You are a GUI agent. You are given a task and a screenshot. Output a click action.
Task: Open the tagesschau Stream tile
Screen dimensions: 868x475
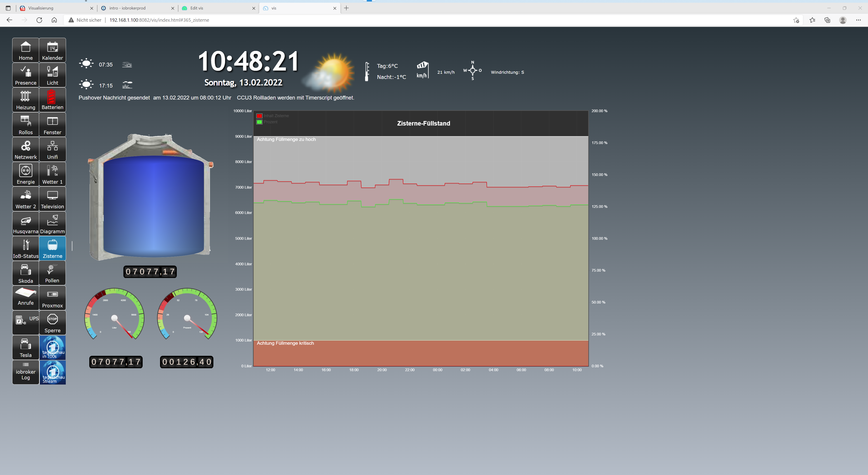[53, 372]
